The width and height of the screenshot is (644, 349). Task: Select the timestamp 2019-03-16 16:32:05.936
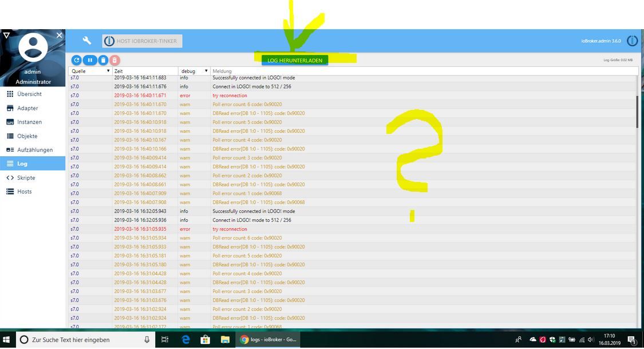pos(140,220)
